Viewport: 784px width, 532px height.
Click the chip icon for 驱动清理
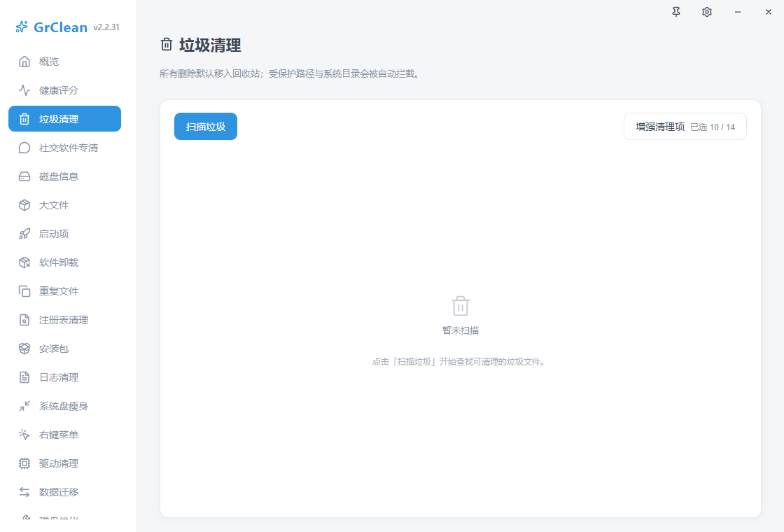coord(24,463)
